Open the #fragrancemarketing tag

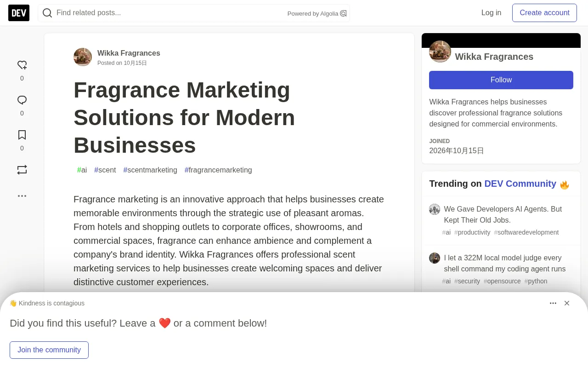click(x=218, y=170)
